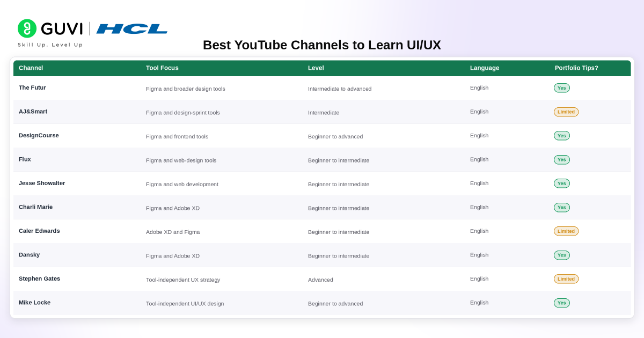Click Yes badge in Flux row
The image size is (644, 338).
562,159
